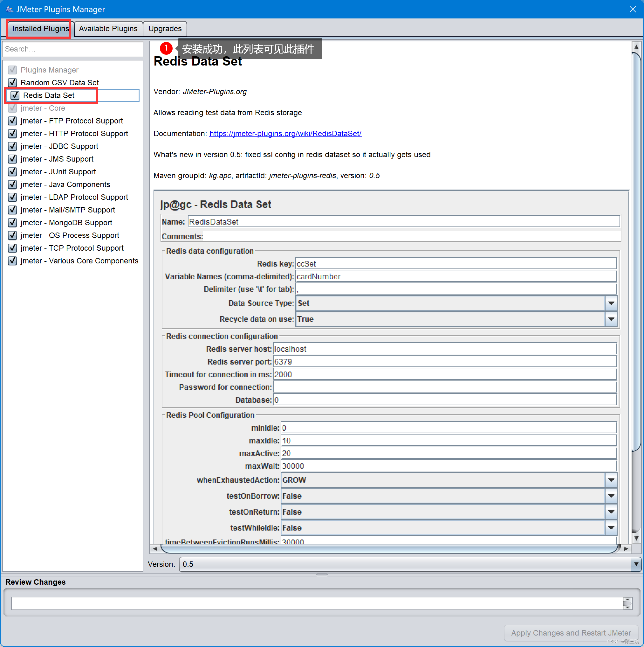The image size is (644, 647).
Task: Select jmeter - Core in plugin list
Action: click(43, 108)
